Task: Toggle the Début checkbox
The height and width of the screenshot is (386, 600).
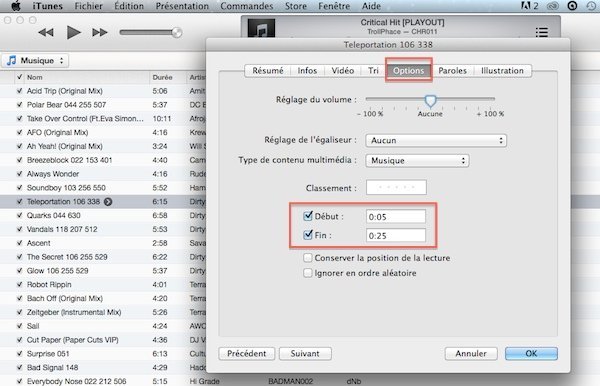Action: (308, 216)
